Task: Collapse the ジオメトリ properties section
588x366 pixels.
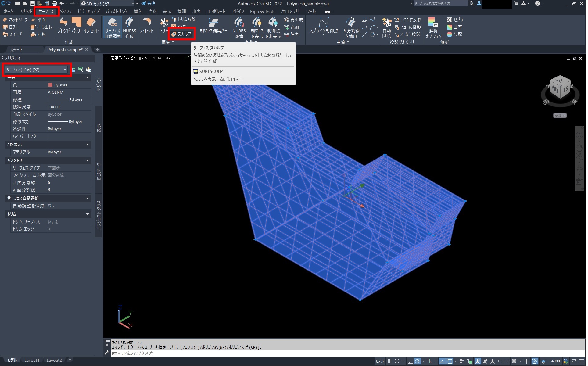Action: pos(88,161)
